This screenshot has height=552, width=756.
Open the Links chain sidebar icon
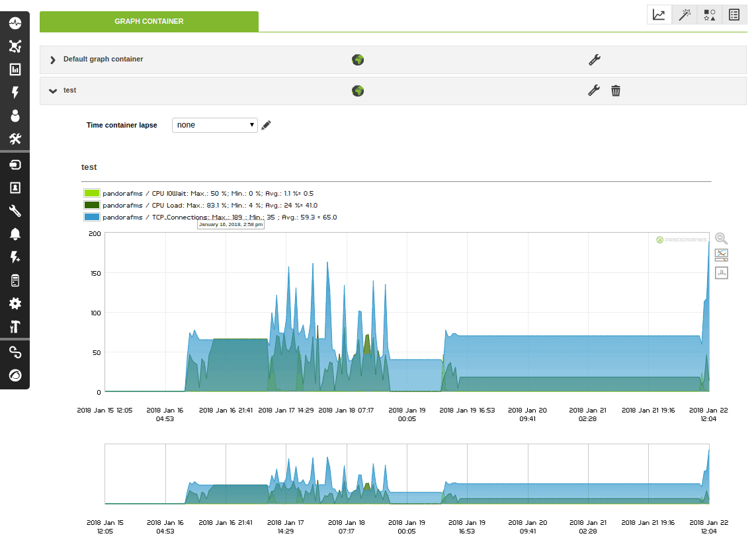pyautogui.click(x=15, y=352)
